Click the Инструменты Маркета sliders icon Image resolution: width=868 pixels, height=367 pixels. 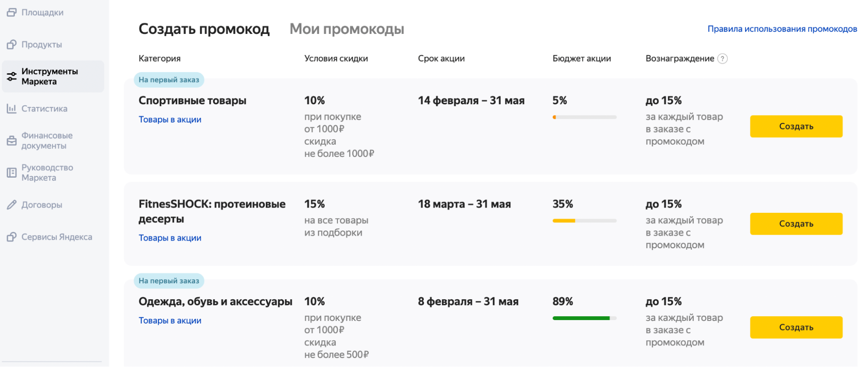[12, 77]
